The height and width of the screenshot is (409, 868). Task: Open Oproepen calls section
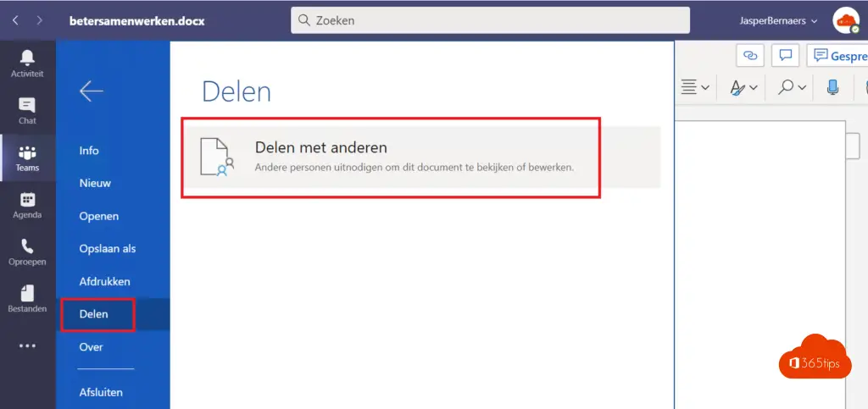coord(27,252)
